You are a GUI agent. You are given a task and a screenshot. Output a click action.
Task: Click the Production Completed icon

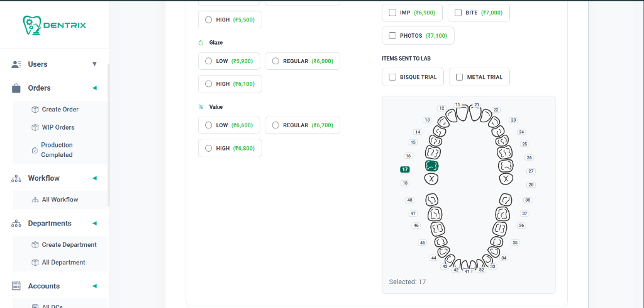tap(35, 151)
